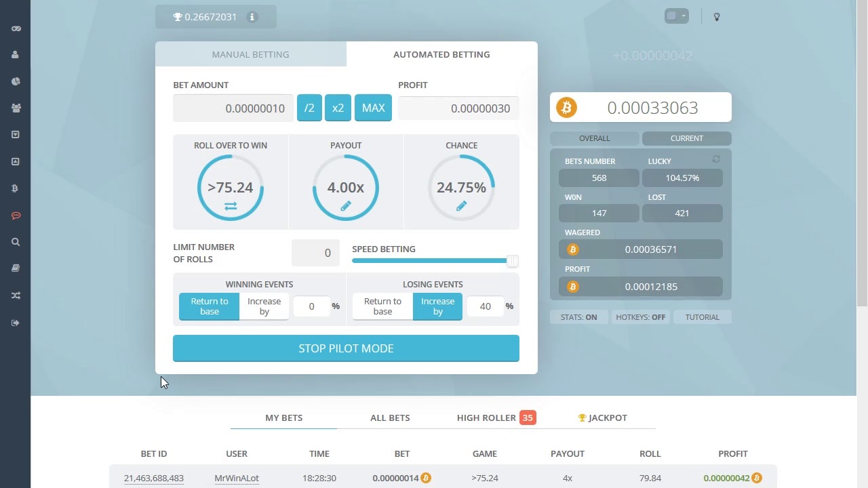Click the 24.75% chance circular gauge
The image size is (868, 488).
point(461,188)
